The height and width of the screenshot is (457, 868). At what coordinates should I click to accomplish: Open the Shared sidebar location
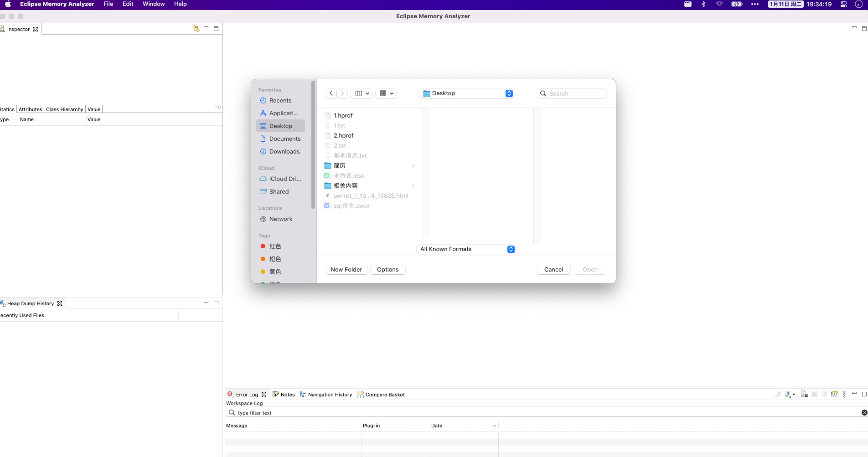[x=280, y=192]
